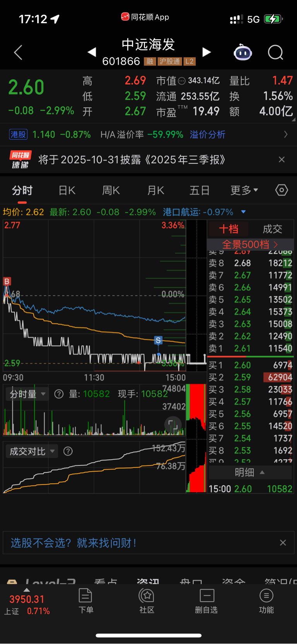Screen dimensions: 297x644
Task: Open 溢价分析 premium analysis link
Action: [208, 134]
